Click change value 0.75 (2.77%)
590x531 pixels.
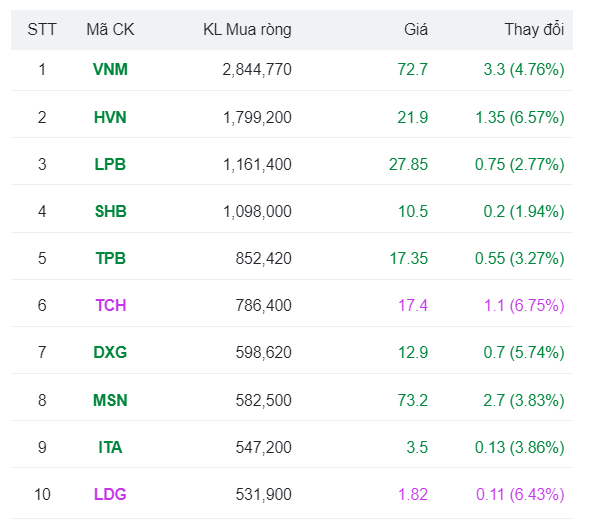520,164
